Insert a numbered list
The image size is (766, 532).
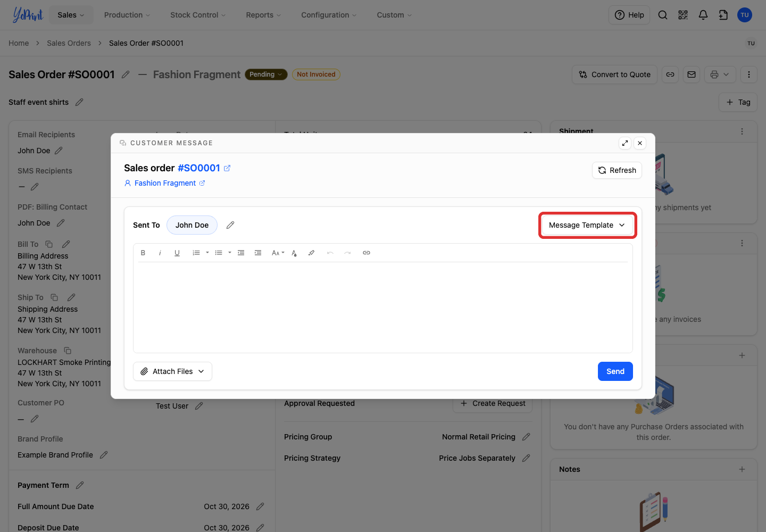(x=196, y=253)
